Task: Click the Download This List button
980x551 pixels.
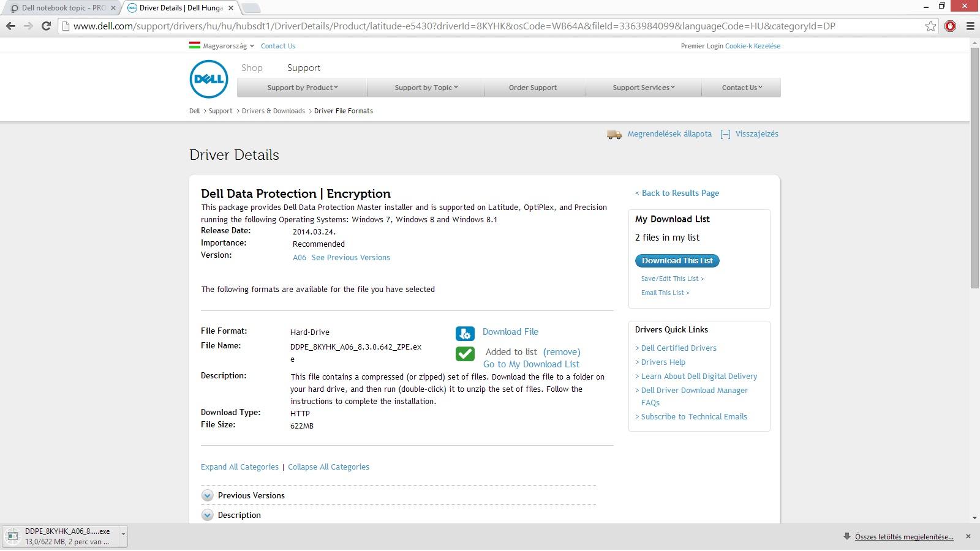Action: pyautogui.click(x=677, y=261)
